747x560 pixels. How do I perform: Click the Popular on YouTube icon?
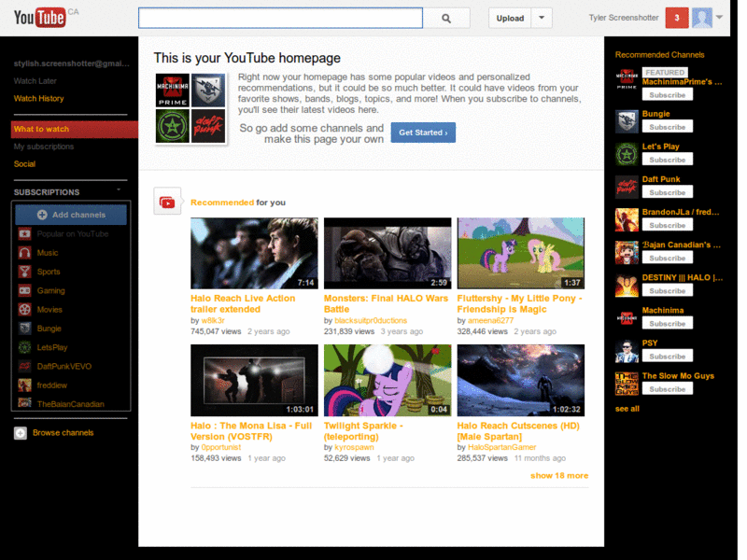[x=25, y=234]
